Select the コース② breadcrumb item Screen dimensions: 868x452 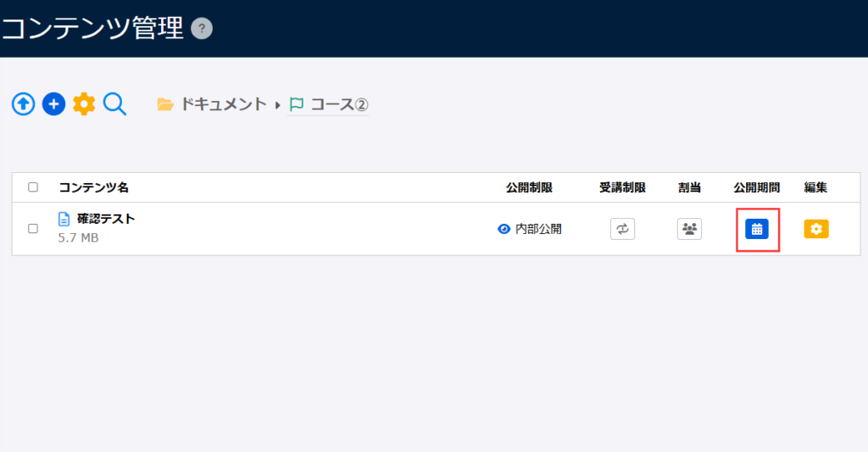[x=329, y=104]
